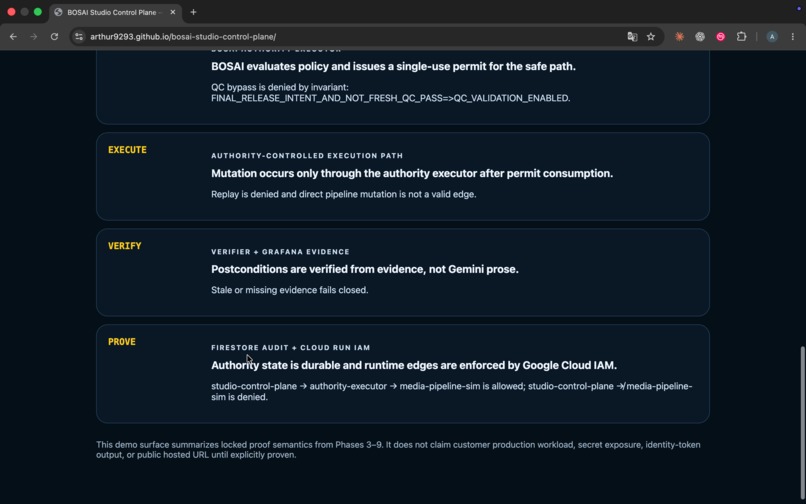Click heading 'Mutation occurs only through the authority executor'
This screenshot has width=806, height=504.
click(x=412, y=173)
